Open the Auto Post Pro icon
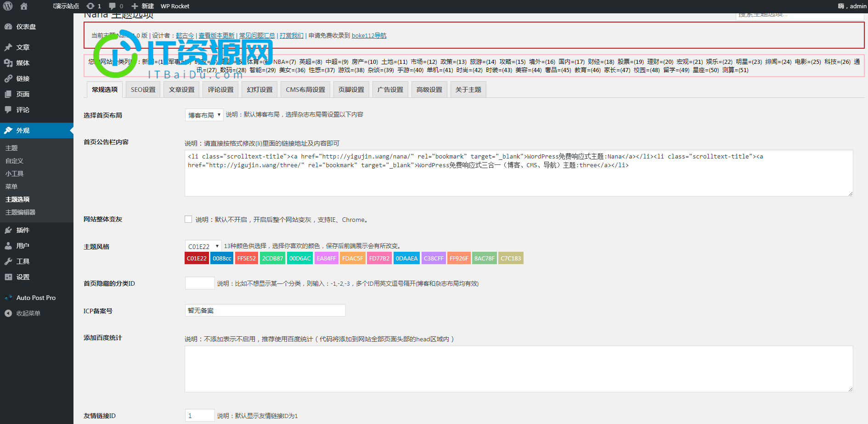This screenshot has width=868, height=424. [x=8, y=298]
